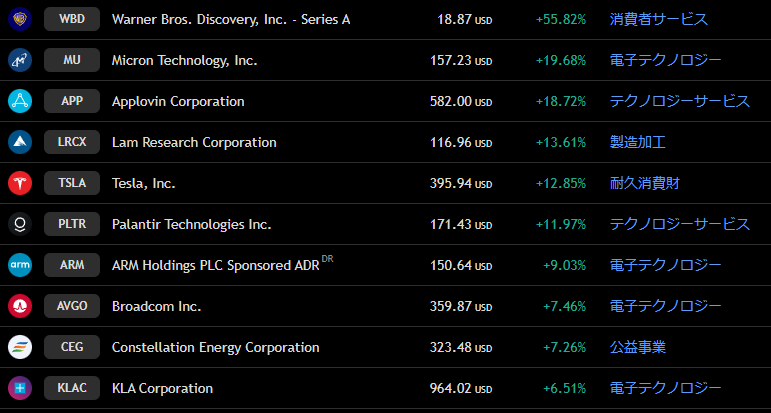
Task: Click the KLA Corporation logo icon
Action: click(20, 388)
